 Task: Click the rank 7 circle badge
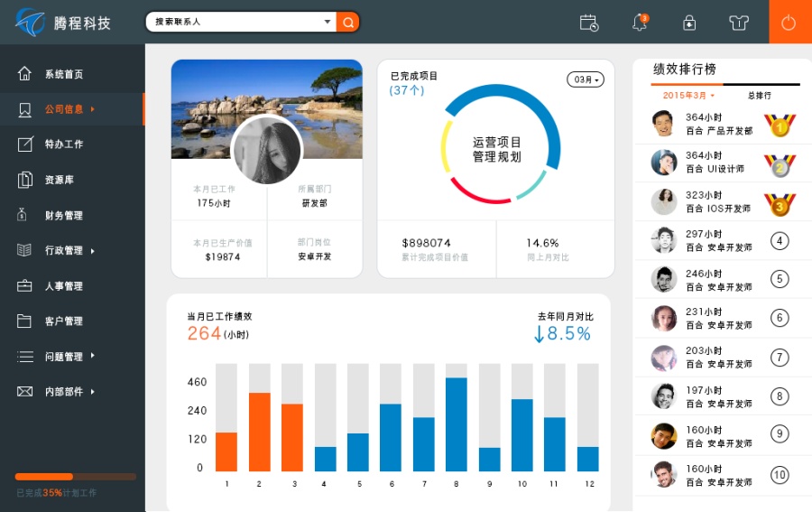pos(780,357)
